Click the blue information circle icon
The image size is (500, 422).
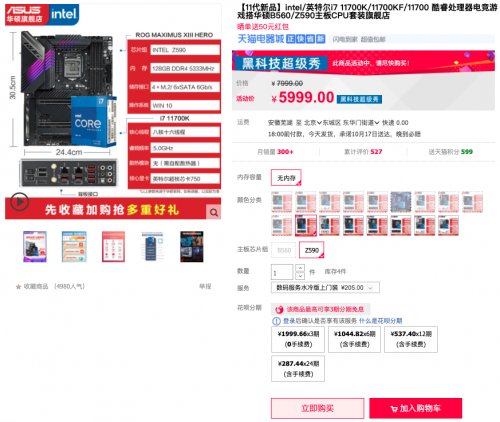tap(276, 321)
